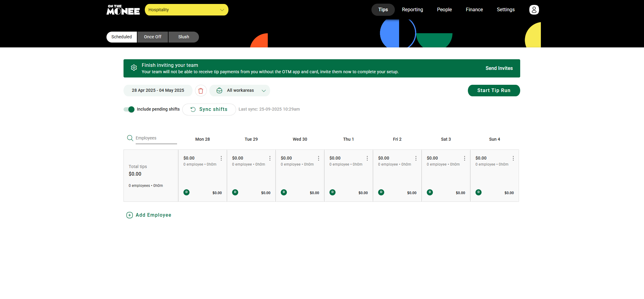The height and width of the screenshot is (299, 644).
Task: Click the Sync shifts button
Action: 209,109
